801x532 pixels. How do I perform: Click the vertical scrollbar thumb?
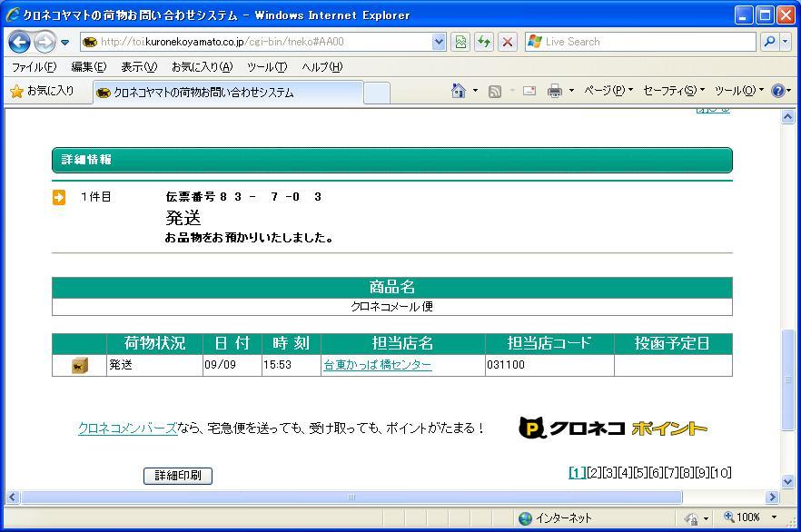click(787, 379)
